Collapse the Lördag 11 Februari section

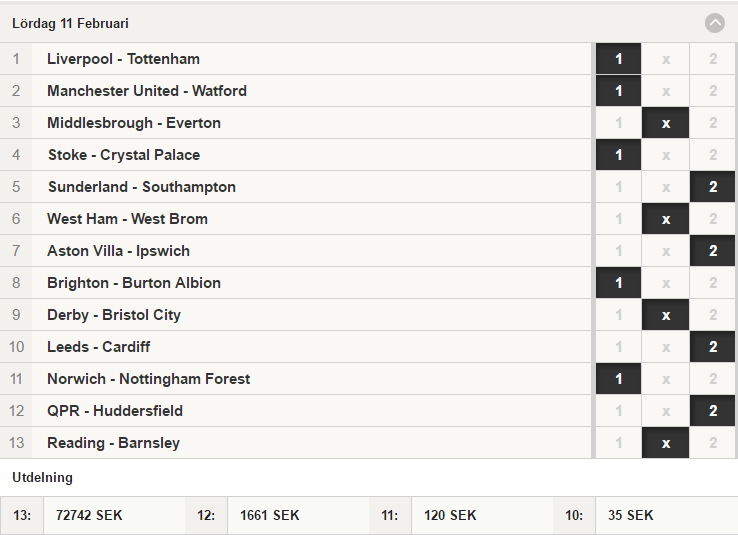tap(714, 23)
